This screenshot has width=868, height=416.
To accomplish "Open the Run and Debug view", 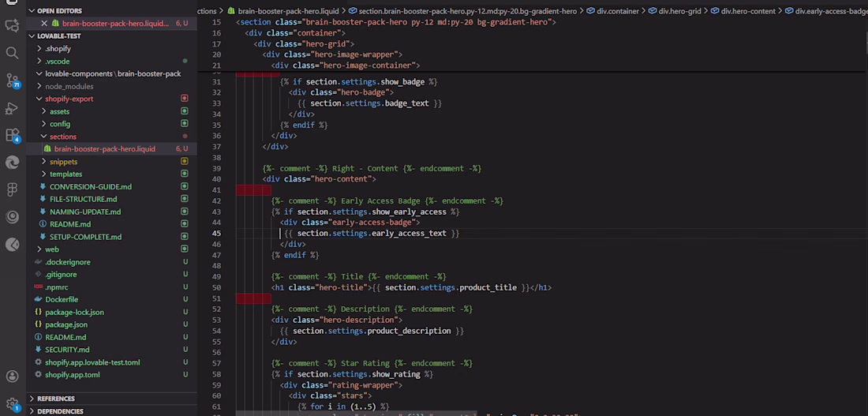I will (12, 108).
